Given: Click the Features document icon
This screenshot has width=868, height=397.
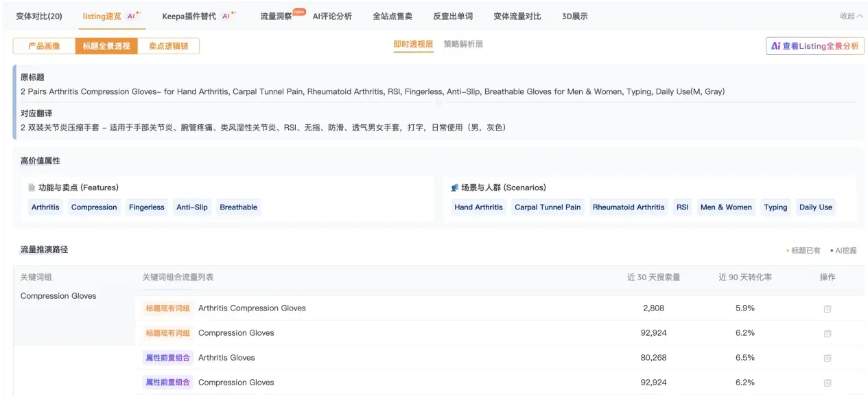Looking at the screenshot, I should pyautogui.click(x=32, y=188).
